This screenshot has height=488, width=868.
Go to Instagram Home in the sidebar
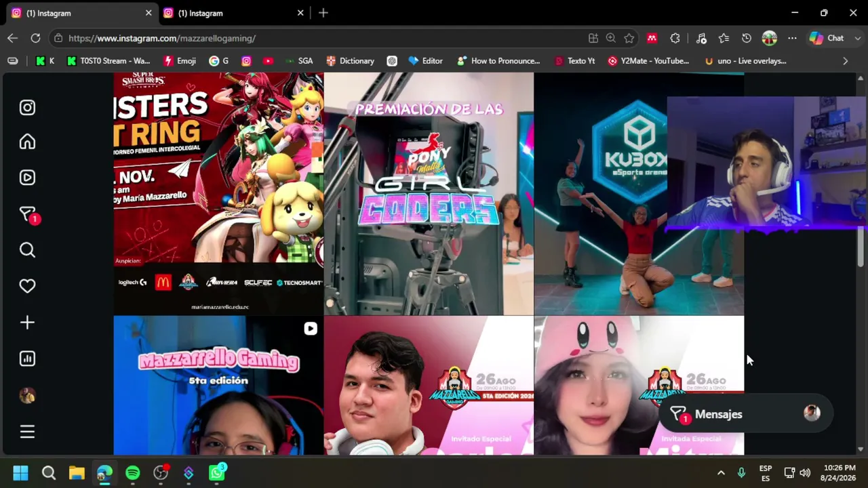tap(27, 142)
